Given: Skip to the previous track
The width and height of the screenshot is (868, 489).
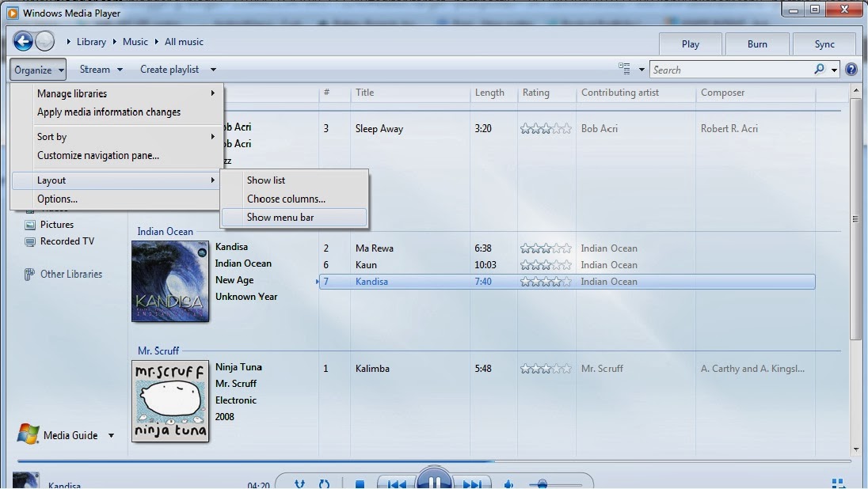Looking at the screenshot, I should 396,484.
